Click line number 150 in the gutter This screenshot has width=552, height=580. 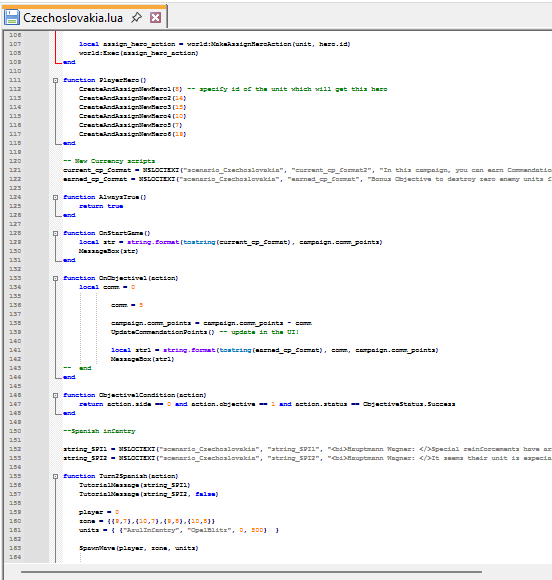pos(15,431)
